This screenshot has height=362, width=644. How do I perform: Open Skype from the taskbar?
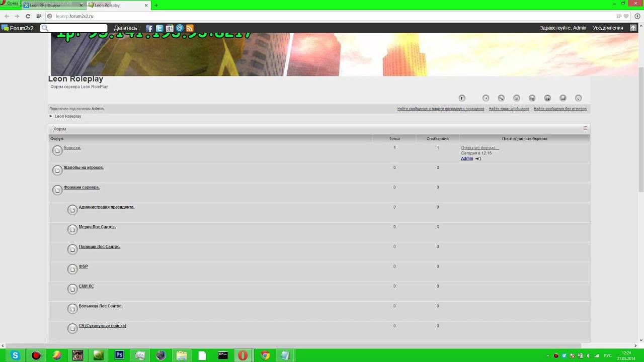click(15, 355)
